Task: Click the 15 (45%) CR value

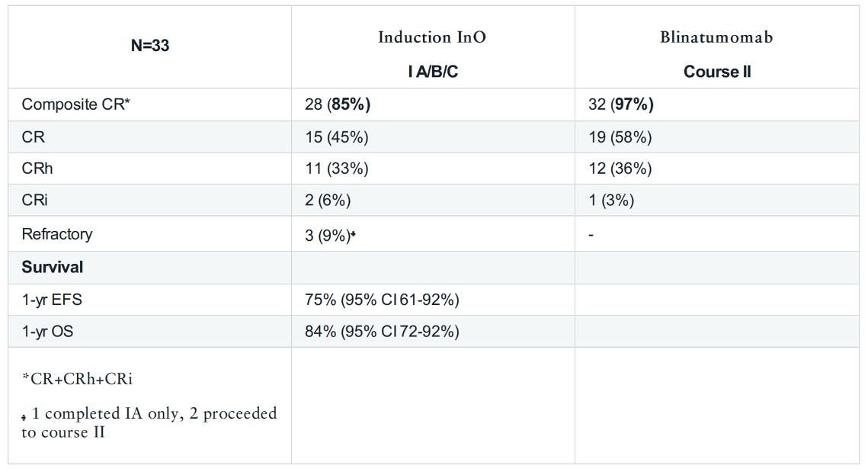Action: pos(336,137)
